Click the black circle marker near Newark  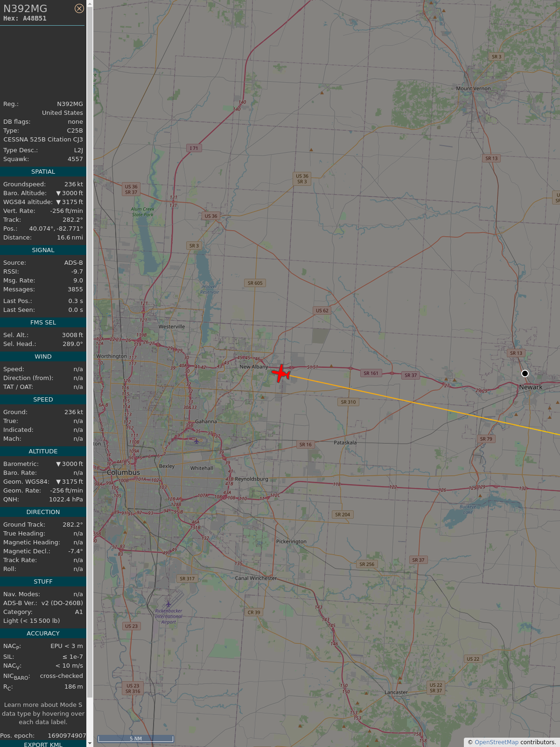click(x=525, y=373)
